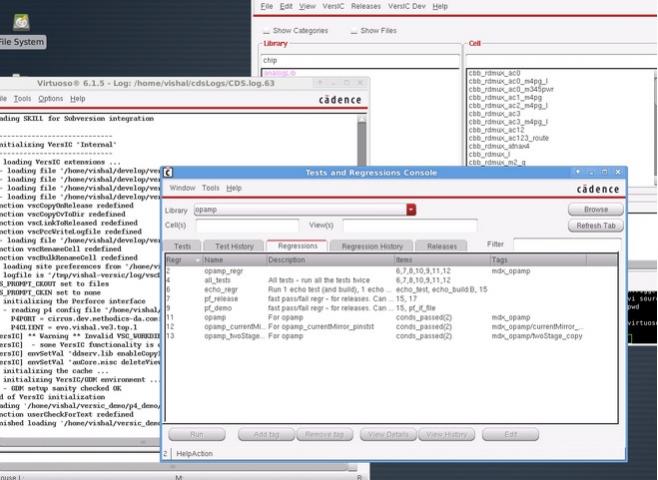Click the Refresh Tab button
658x480 pixels.
point(596,226)
